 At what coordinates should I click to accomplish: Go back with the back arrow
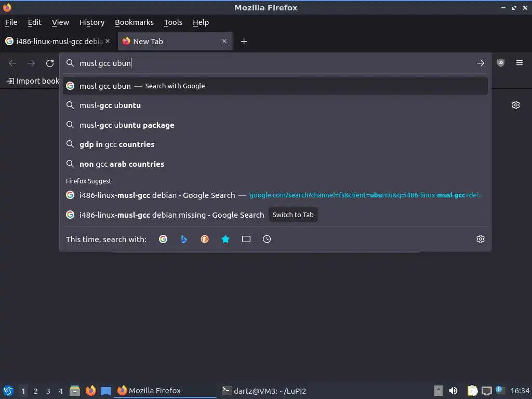tap(12, 63)
